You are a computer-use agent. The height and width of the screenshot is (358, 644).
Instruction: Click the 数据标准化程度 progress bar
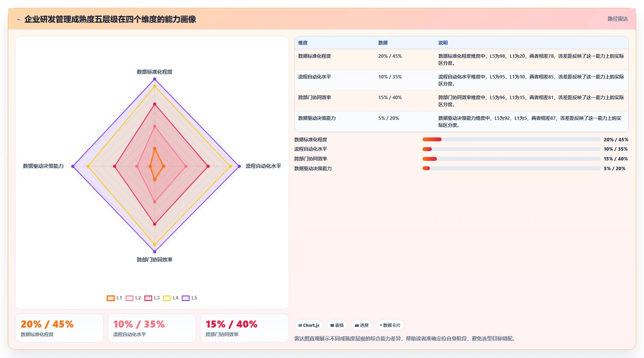[511, 139]
